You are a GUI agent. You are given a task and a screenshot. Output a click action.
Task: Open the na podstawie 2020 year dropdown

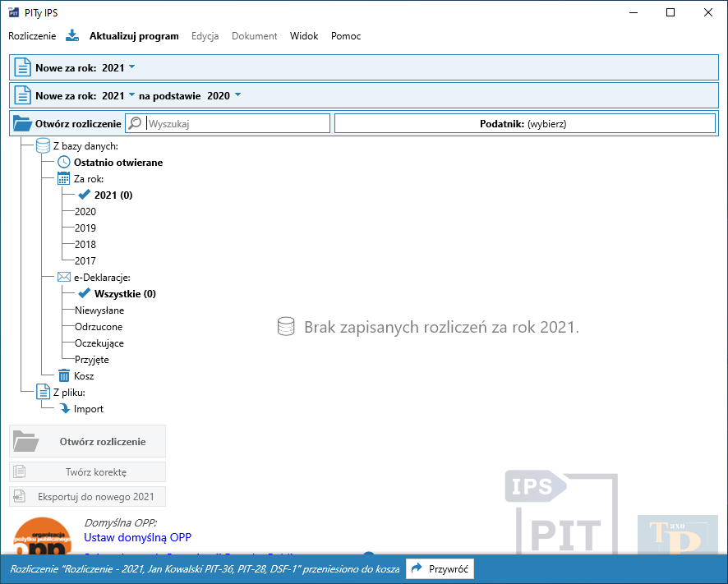point(237,95)
